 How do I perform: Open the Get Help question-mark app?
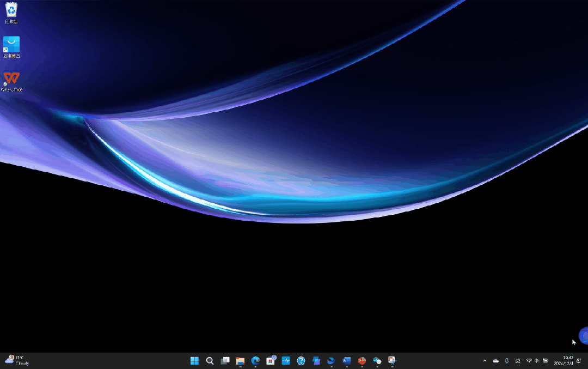[x=301, y=361]
